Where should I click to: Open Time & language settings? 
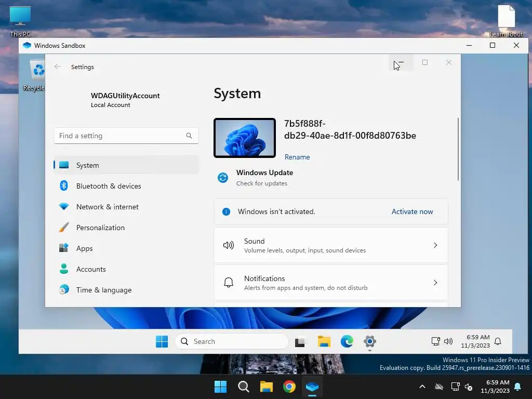point(126,290)
